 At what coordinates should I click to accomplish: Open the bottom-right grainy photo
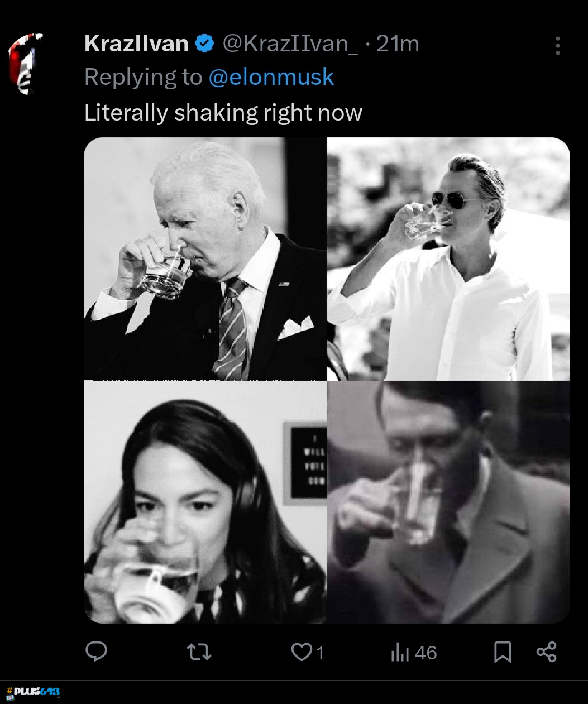point(448,502)
